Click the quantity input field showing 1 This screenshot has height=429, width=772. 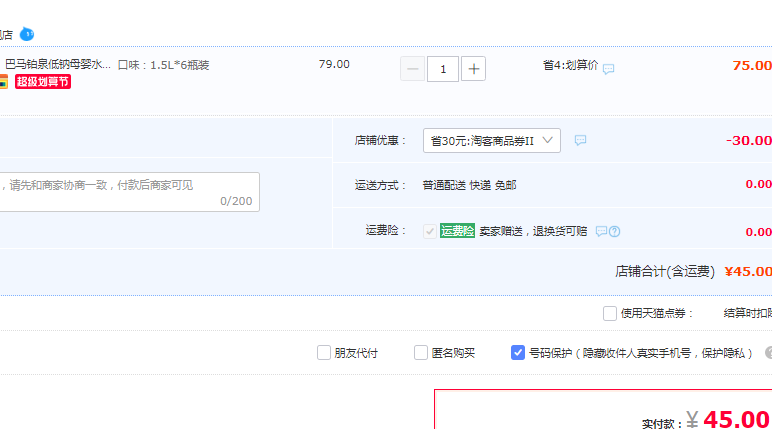tap(443, 69)
